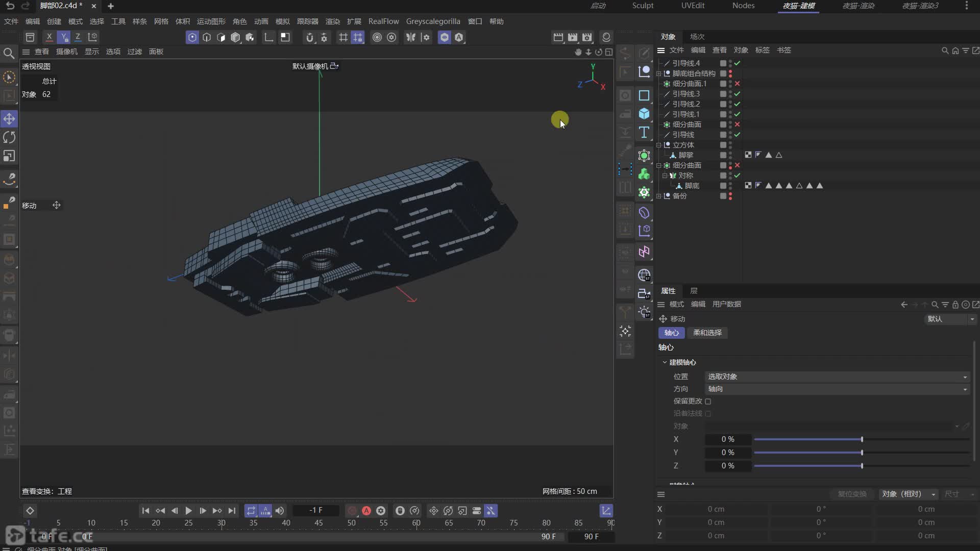Expand the 备份 group in Object Manager
Viewport: 980px width, 551px height.
(659, 196)
